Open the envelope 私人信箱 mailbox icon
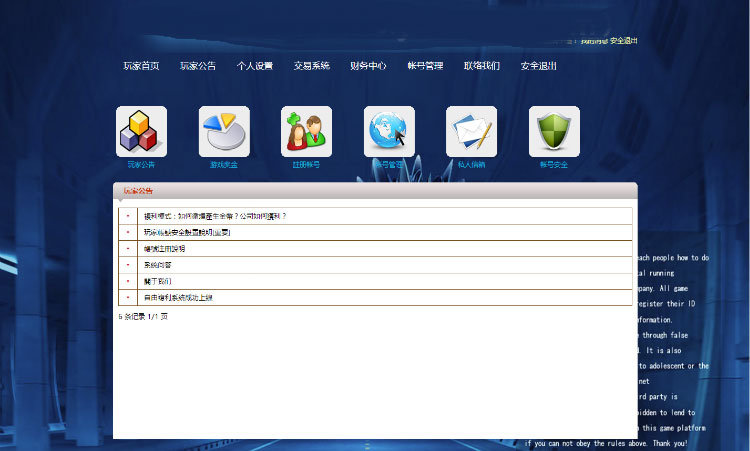 pyautogui.click(x=471, y=132)
